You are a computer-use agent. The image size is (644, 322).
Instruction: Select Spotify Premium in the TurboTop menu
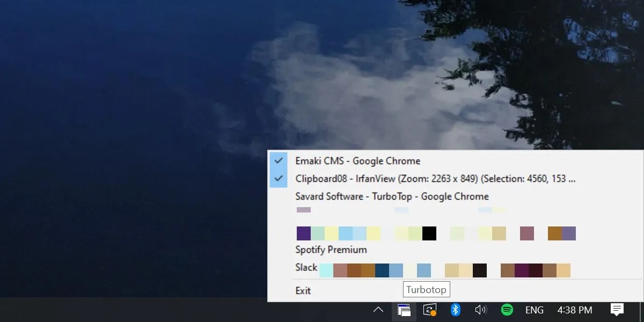click(x=331, y=250)
